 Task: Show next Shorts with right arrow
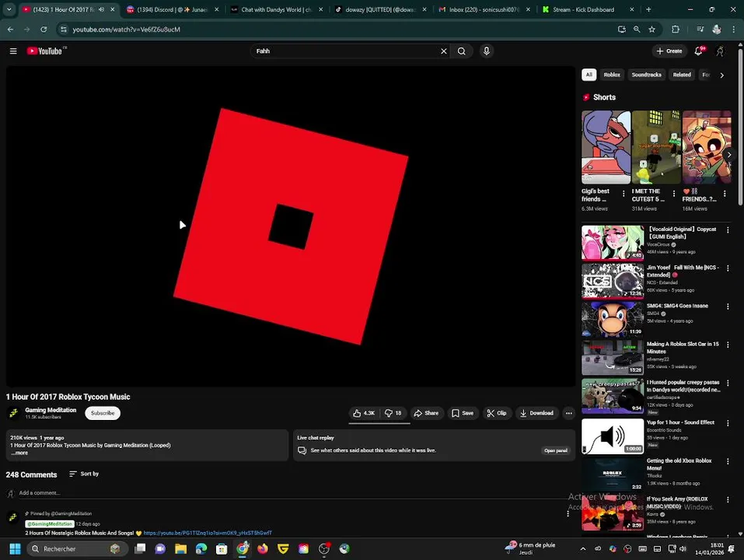tap(729, 155)
